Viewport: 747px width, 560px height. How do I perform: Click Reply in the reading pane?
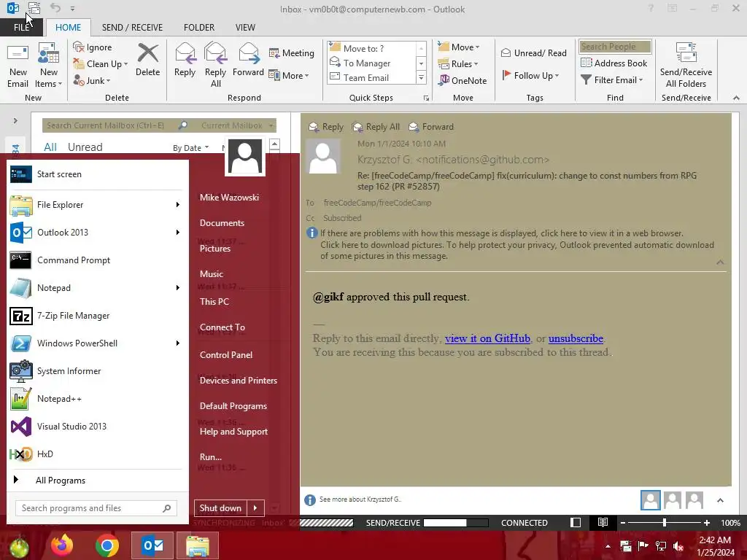pos(326,127)
